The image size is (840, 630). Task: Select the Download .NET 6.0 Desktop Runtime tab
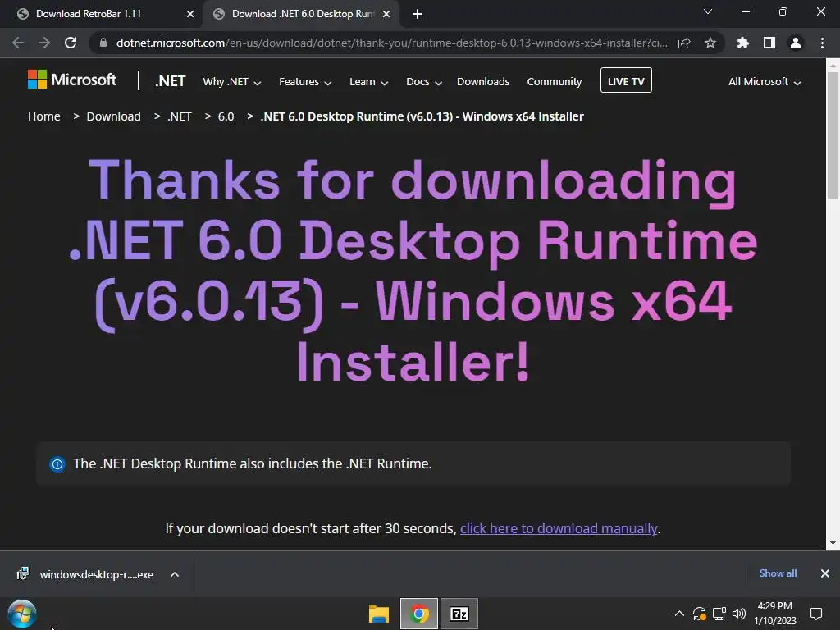[303, 14]
